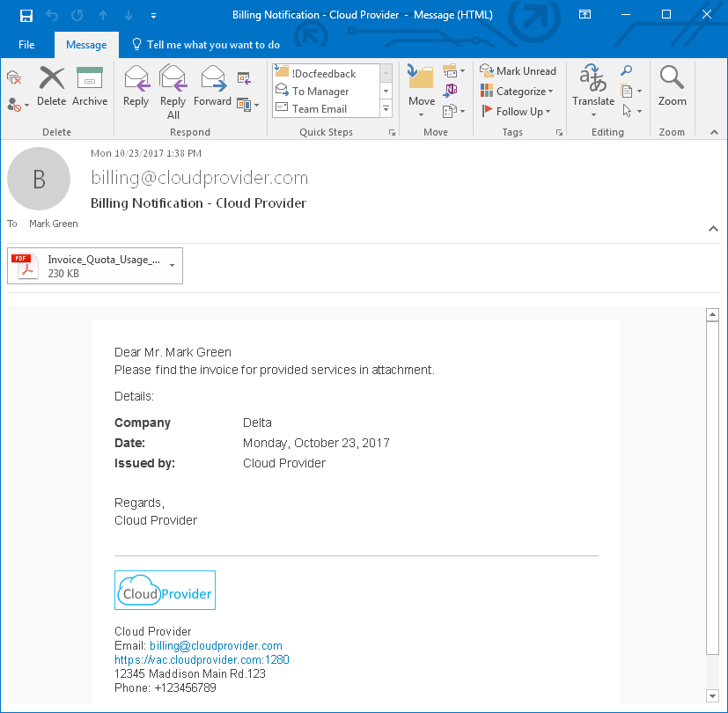Archive this email message
The height and width of the screenshot is (713, 728).
click(90, 86)
